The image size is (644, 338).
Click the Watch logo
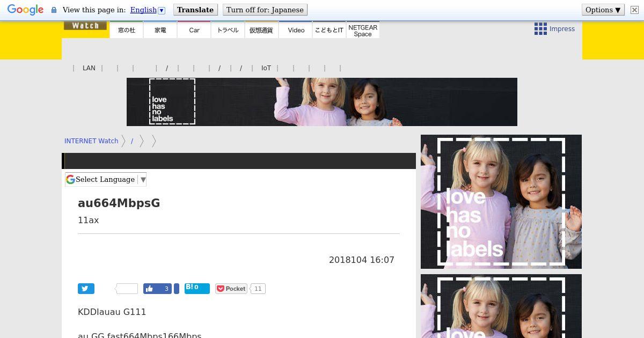pos(85,26)
